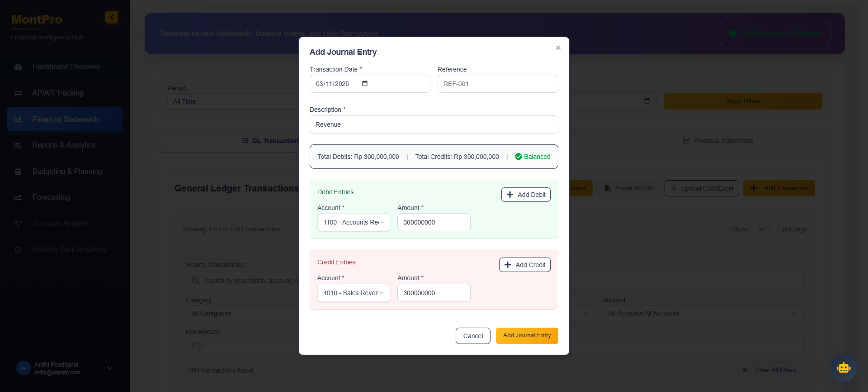Open Scenario Analysis in the sidebar
This screenshot has width=868, height=392.
tap(65, 224)
